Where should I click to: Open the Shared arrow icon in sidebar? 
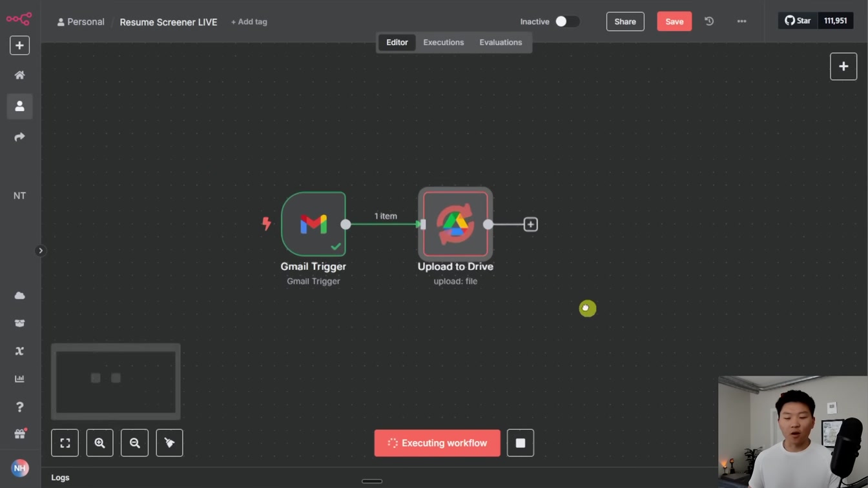tap(19, 137)
